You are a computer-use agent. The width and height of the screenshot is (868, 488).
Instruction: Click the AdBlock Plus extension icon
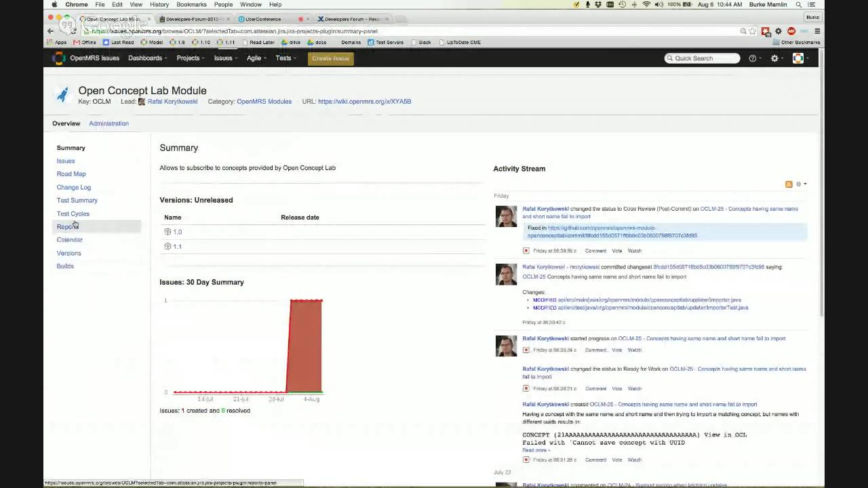pyautogui.click(x=791, y=31)
